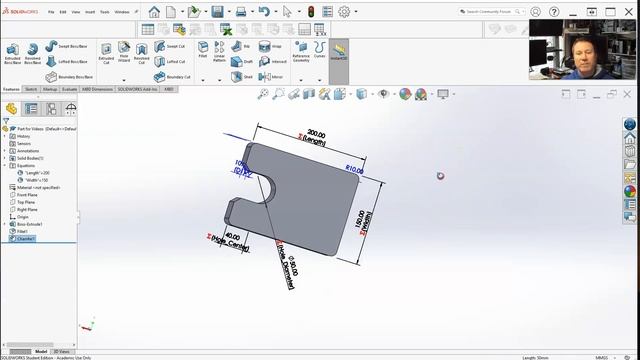Select the Extruded Boss/Base tool
Screen dimensions: 640x360
[x=13, y=54]
